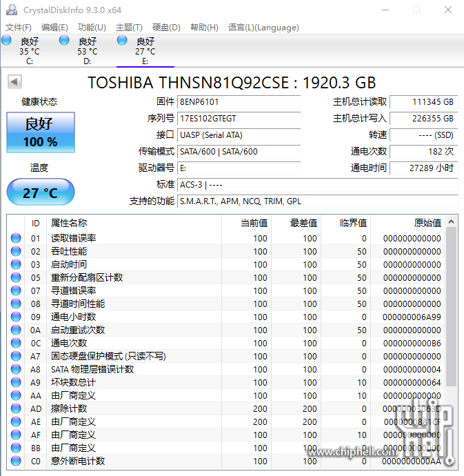
Task: Click the drive letter field under 驱动器号
Action: click(x=239, y=168)
